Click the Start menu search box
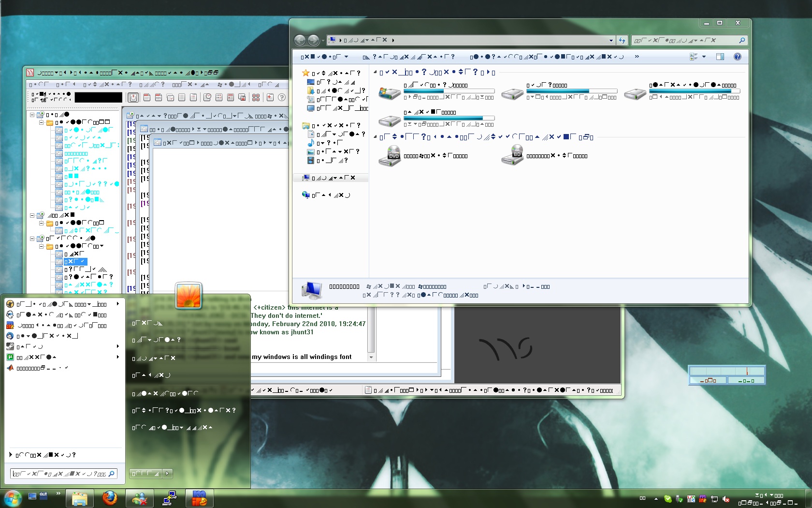Viewport: 812px width, 508px height. [x=60, y=474]
